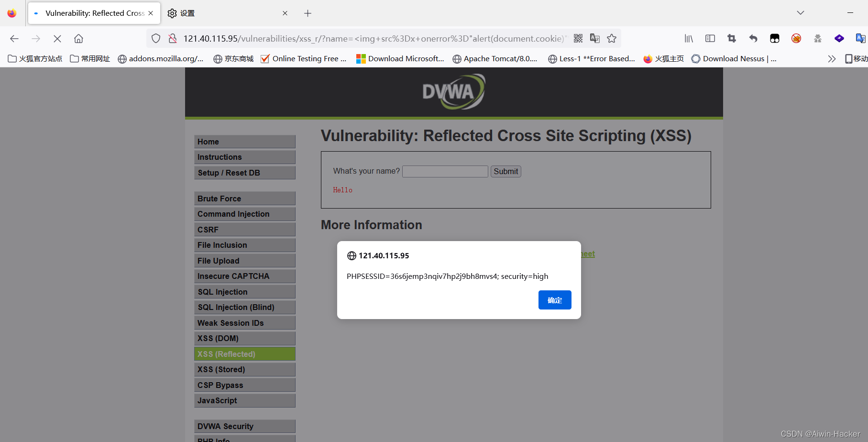This screenshot has width=868, height=442.
Task: Open the XSS (DOM) page
Action: coord(245,338)
